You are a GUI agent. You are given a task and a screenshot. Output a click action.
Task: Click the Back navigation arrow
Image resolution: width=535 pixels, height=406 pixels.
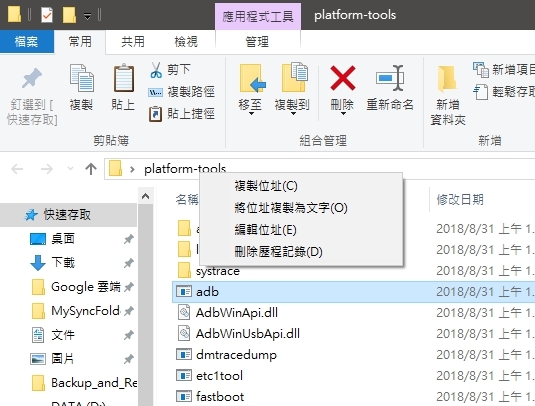(17, 169)
